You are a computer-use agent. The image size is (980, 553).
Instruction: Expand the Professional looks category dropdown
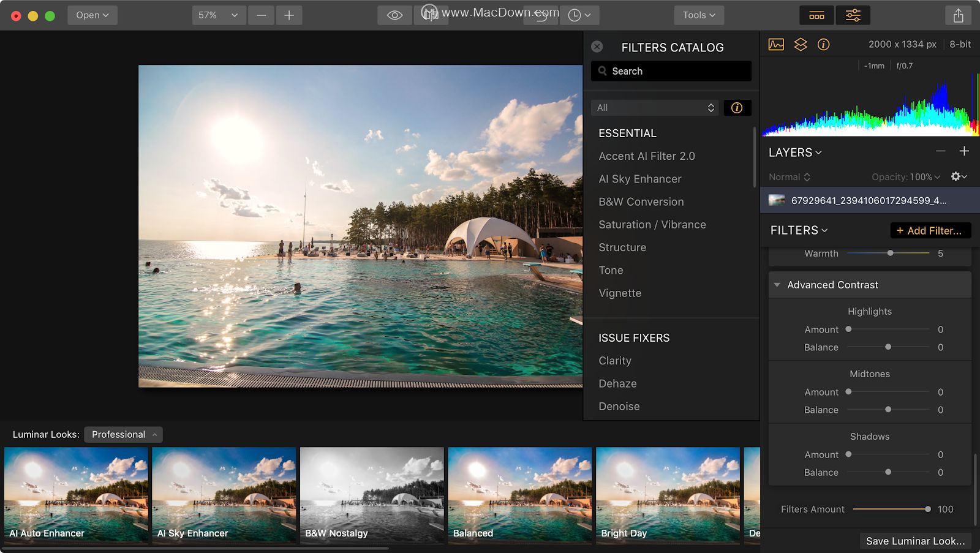click(123, 434)
